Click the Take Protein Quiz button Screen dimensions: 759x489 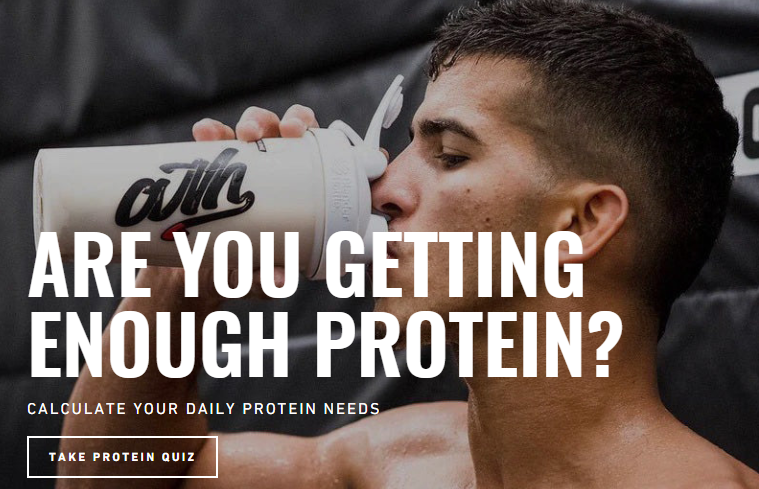pyautogui.click(x=122, y=457)
